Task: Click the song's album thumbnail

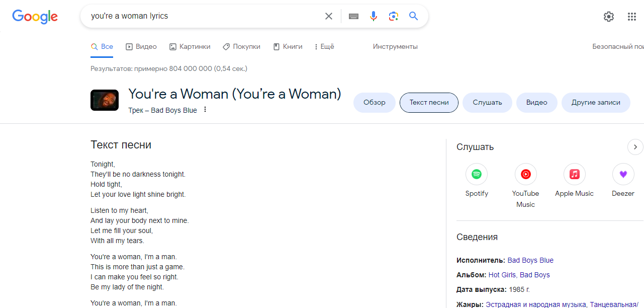Action: pos(105,100)
